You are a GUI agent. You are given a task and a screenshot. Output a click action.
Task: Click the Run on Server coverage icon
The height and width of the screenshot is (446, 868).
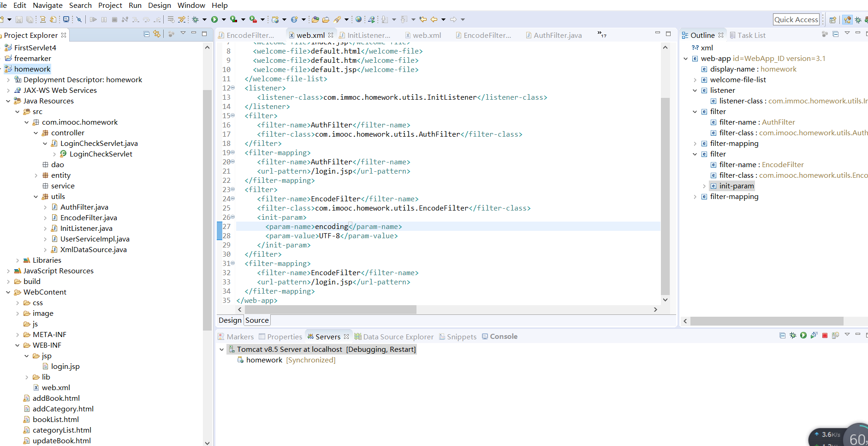coord(234,19)
